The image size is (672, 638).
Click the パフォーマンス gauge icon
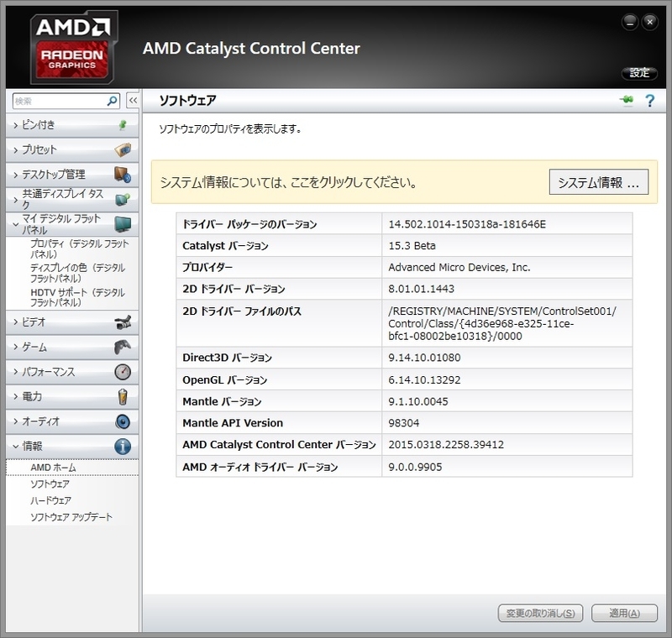coord(123,371)
